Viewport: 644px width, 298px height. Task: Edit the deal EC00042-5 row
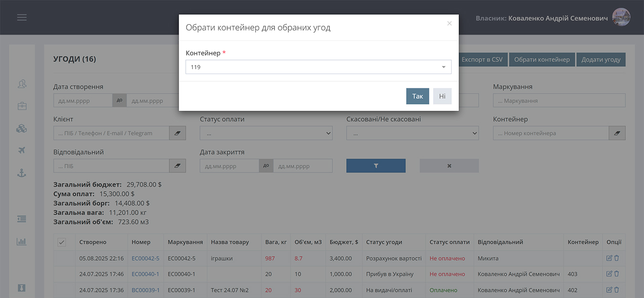pyautogui.click(x=609, y=258)
